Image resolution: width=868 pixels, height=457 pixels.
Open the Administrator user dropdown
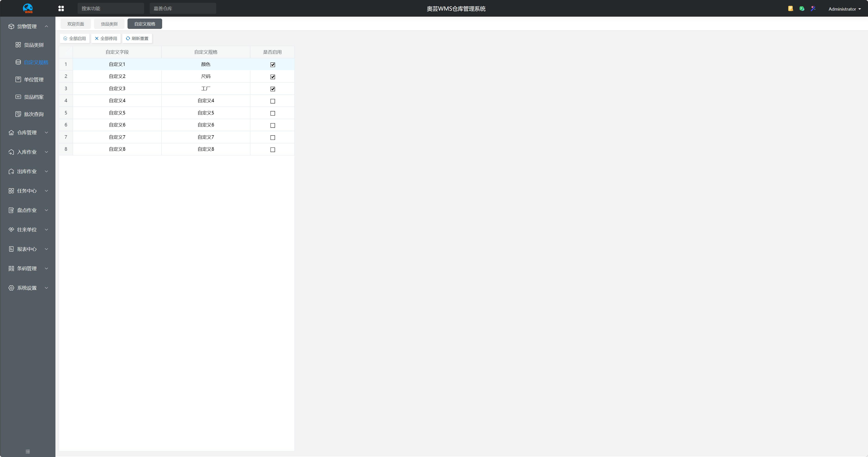tap(844, 9)
